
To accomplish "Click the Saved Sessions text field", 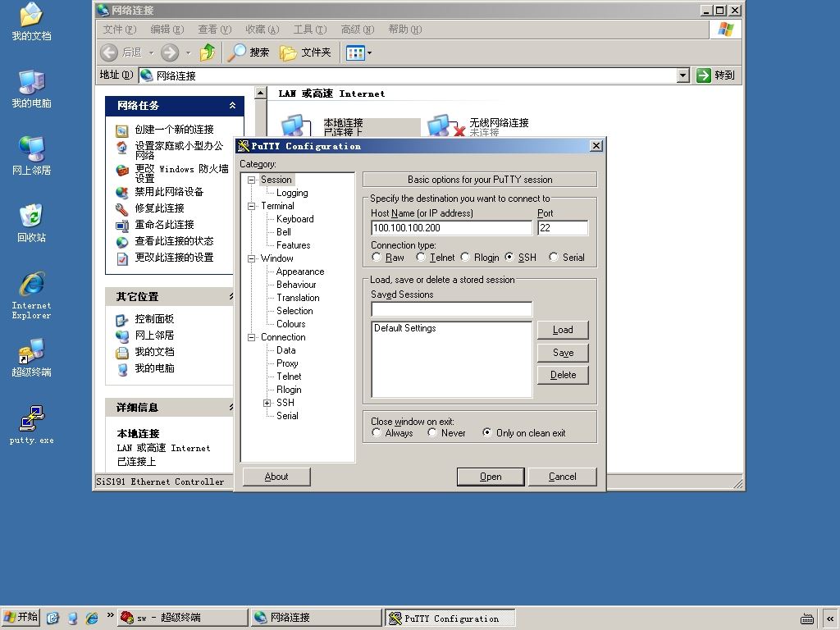I will (x=452, y=309).
